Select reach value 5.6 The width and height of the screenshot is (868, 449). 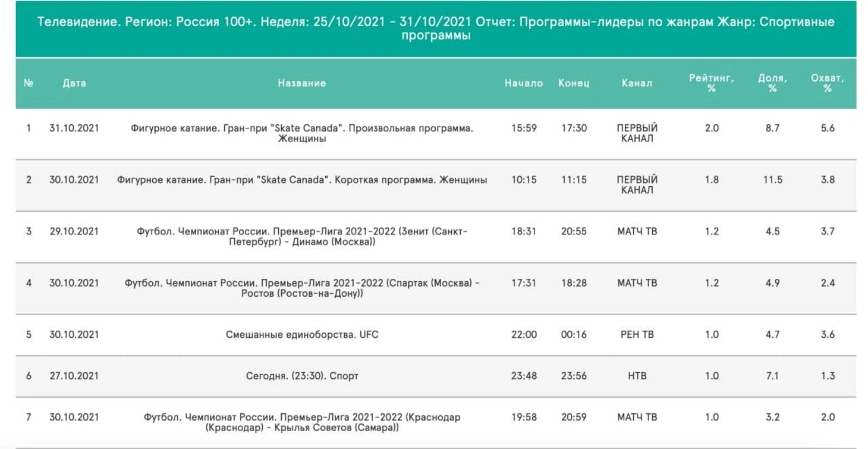[828, 128]
